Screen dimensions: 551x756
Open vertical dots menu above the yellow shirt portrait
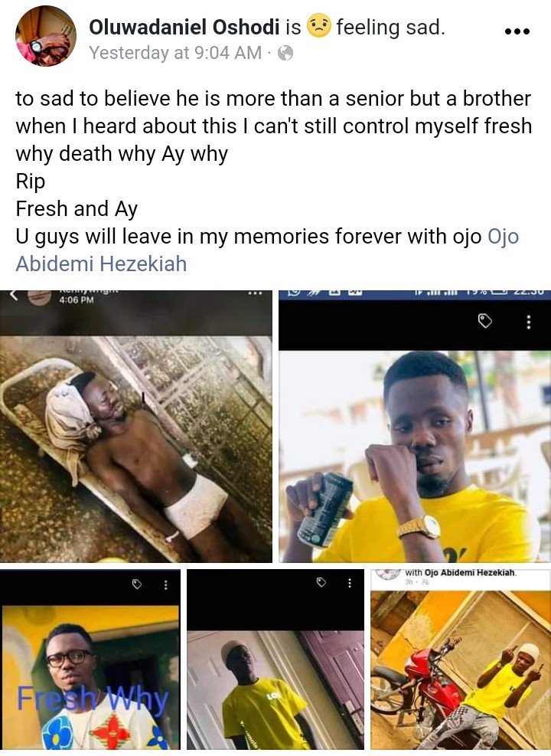pos(528,322)
